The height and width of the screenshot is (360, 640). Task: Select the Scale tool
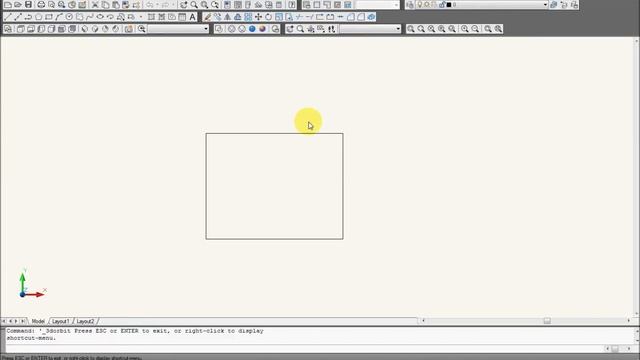pyautogui.click(x=279, y=17)
